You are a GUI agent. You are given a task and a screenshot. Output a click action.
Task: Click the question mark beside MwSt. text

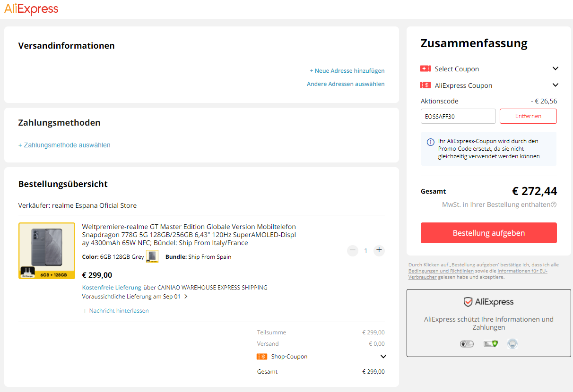pos(554,205)
